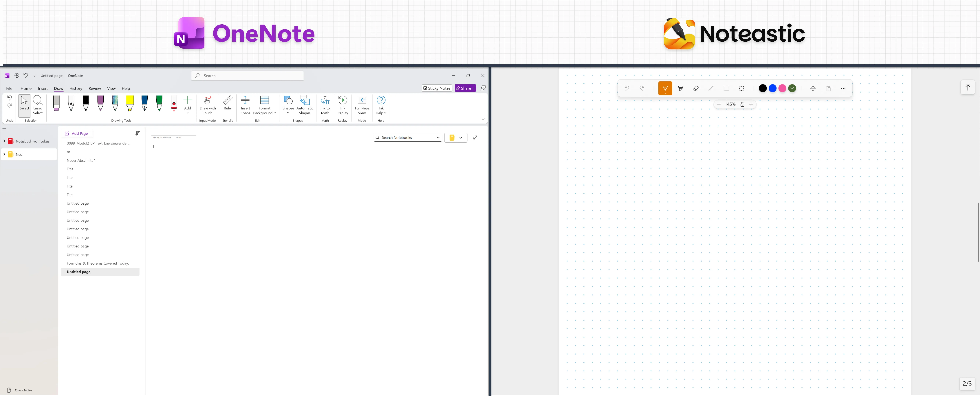
Task: Click the Add Page button
Action: pos(77,133)
